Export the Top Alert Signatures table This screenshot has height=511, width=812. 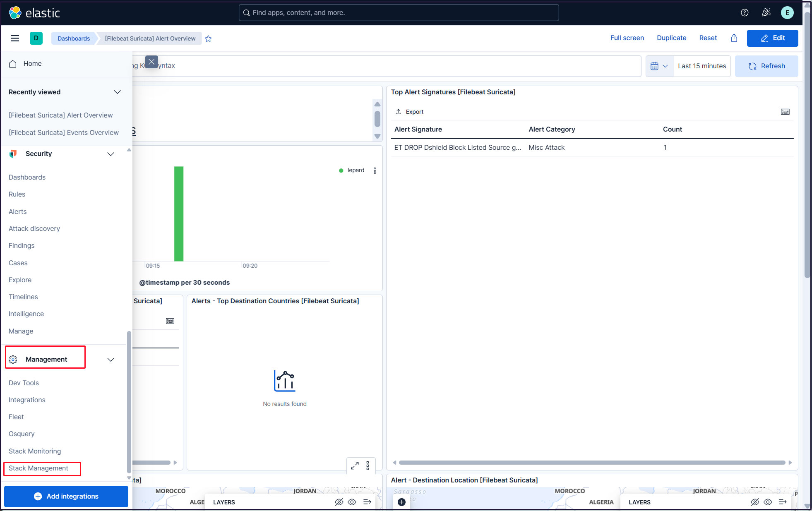point(410,112)
